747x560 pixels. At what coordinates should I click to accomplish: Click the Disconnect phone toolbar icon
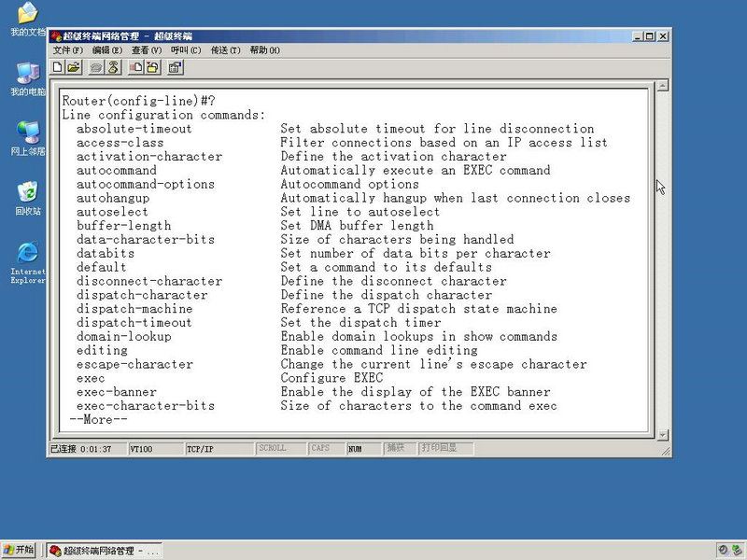(113, 67)
